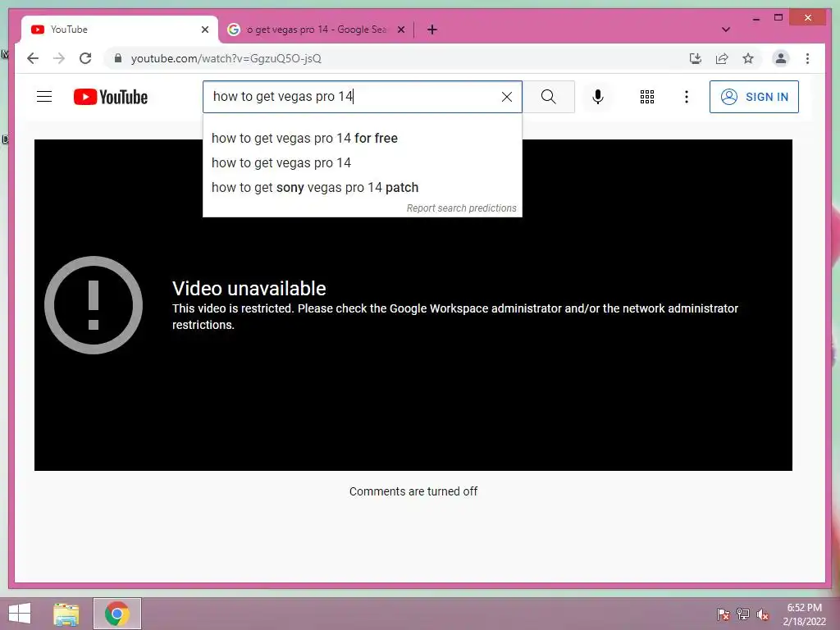This screenshot has height=630, width=840.
Task: Share this page from the address bar
Action: [x=722, y=58]
